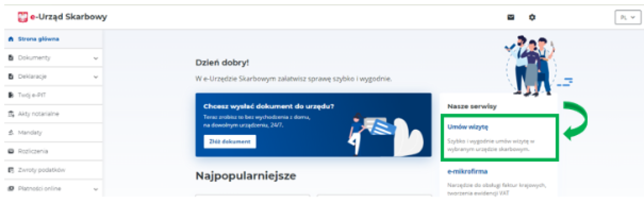Image resolution: width=644 pixels, height=203 pixels.
Task: Select the Dokumenty sidebar icon
Action: 11,58
